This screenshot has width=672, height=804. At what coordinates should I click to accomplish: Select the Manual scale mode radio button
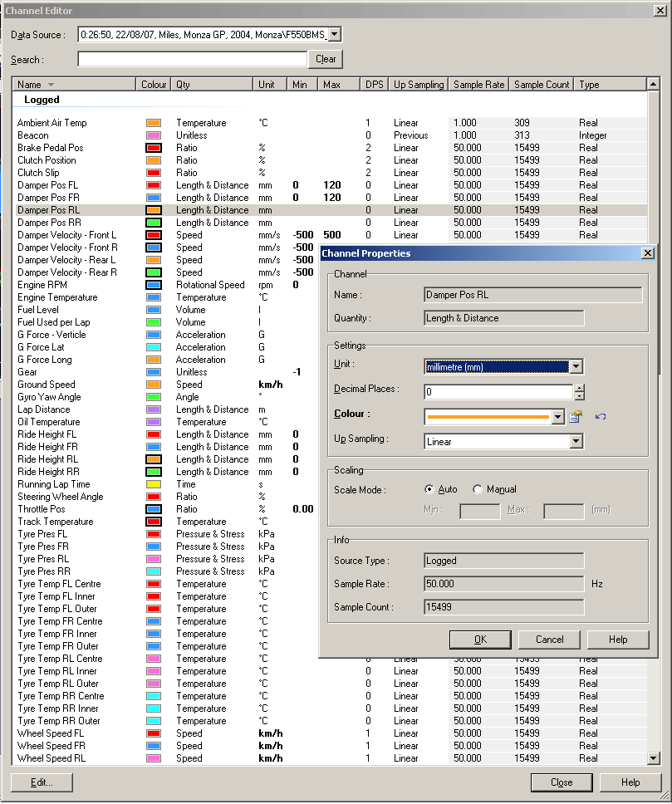pos(478,489)
